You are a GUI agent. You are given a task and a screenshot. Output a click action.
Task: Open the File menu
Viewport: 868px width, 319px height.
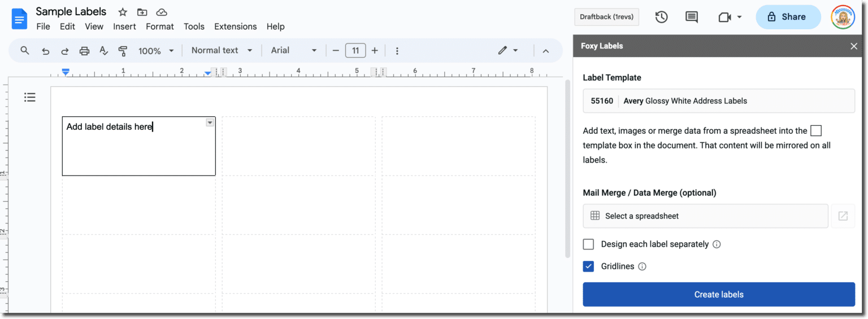pyautogui.click(x=43, y=27)
